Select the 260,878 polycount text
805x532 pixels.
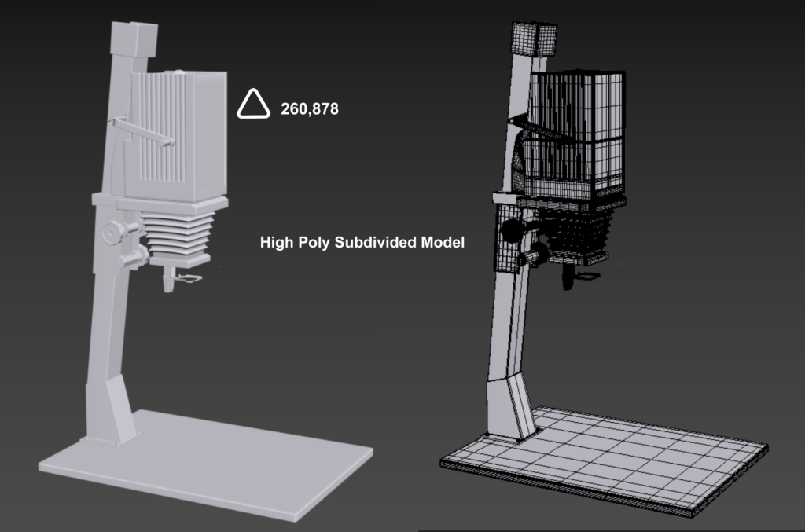click(x=308, y=109)
